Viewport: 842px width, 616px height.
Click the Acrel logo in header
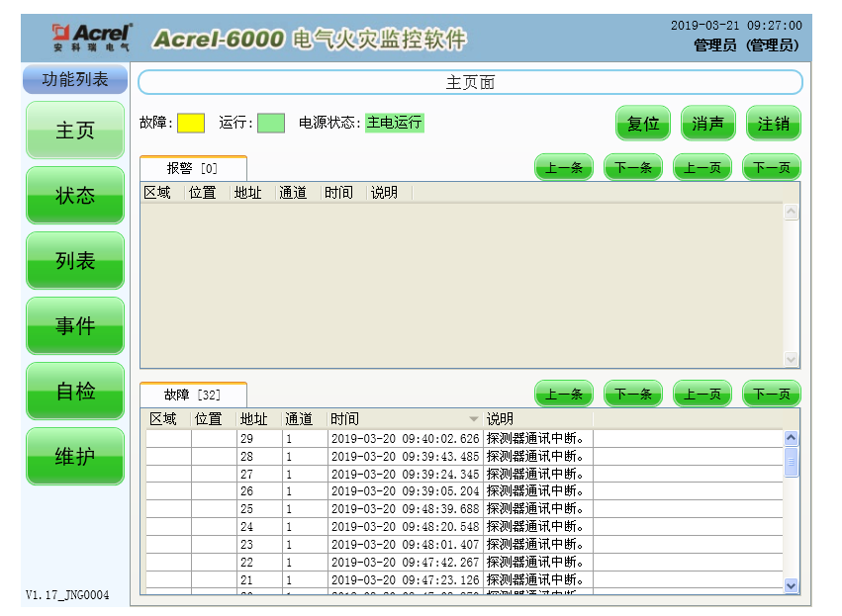(92, 38)
